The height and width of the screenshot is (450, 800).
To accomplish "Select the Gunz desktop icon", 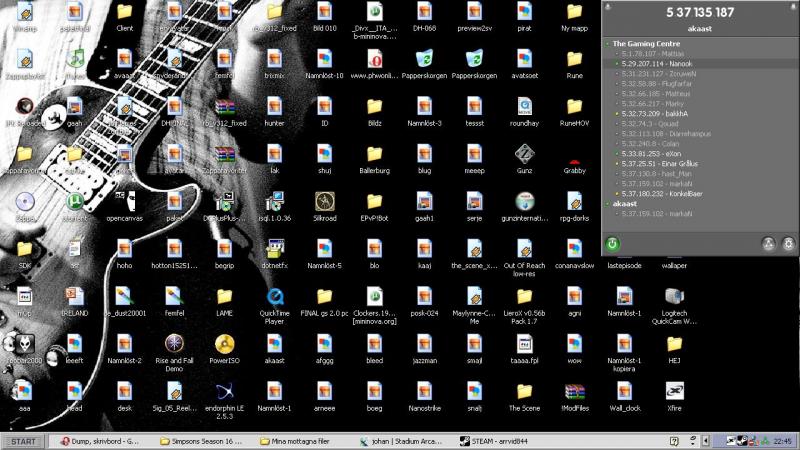I will (523, 154).
